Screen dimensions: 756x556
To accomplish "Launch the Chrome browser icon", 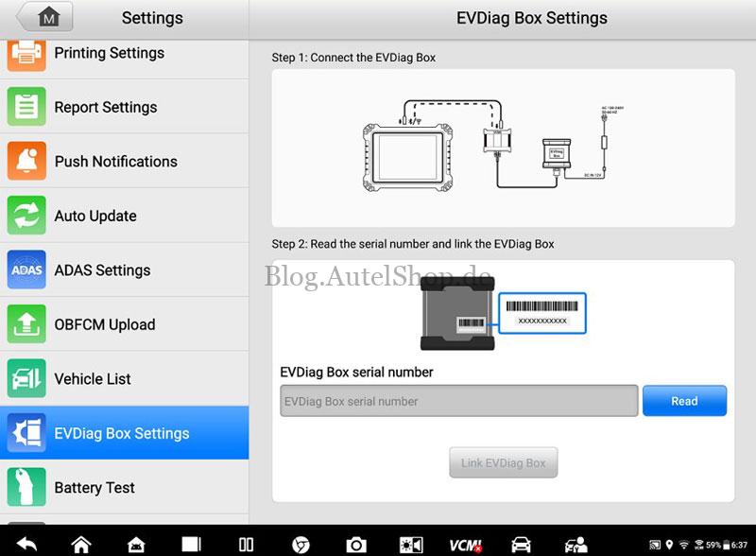I will [x=301, y=545].
